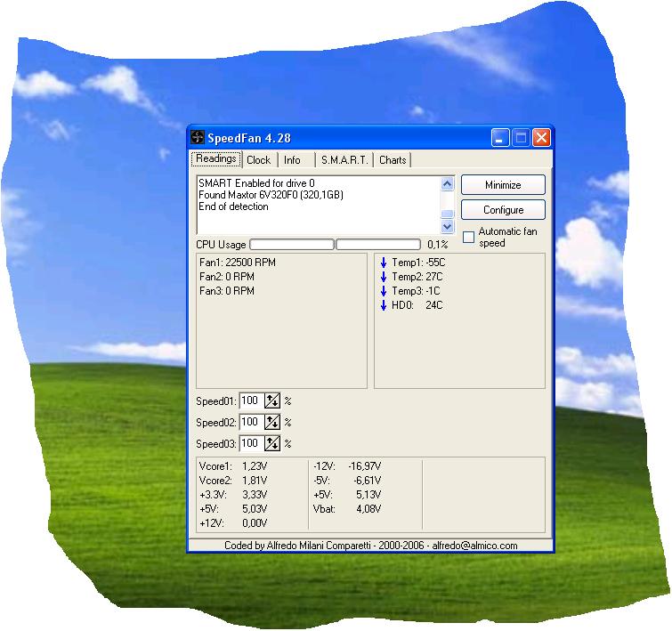Click the down arrow icon beside Temp1
The width and height of the screenshot is (672, 631).
click(384, 263)
